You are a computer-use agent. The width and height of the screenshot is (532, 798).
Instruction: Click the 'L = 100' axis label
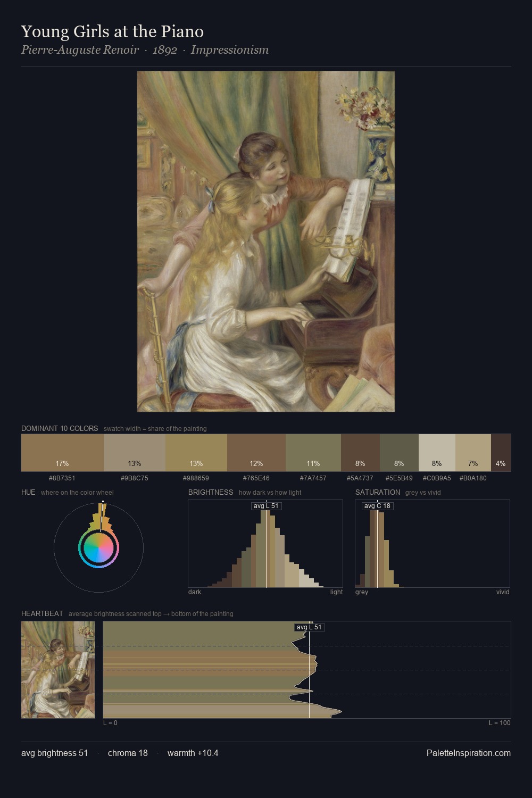[500, 723]
